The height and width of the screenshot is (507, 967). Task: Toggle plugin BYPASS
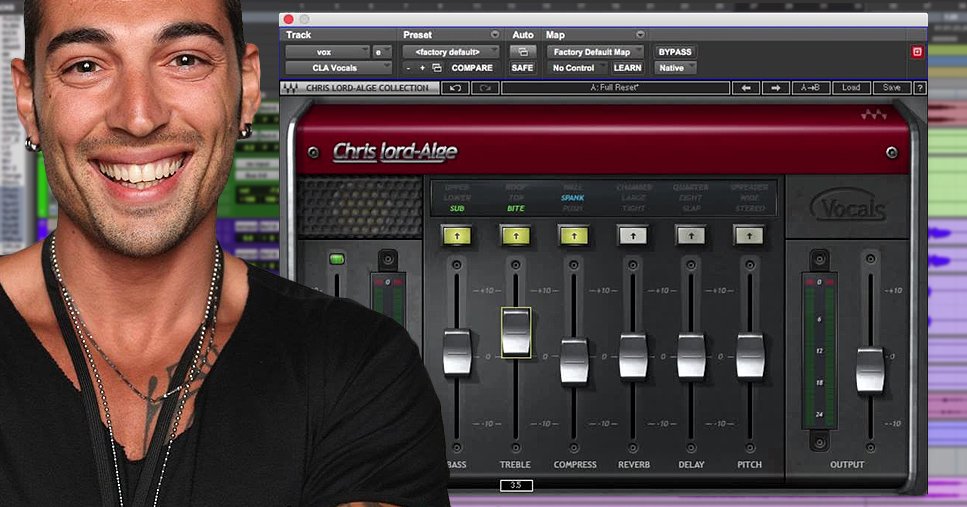coord(674,52)
